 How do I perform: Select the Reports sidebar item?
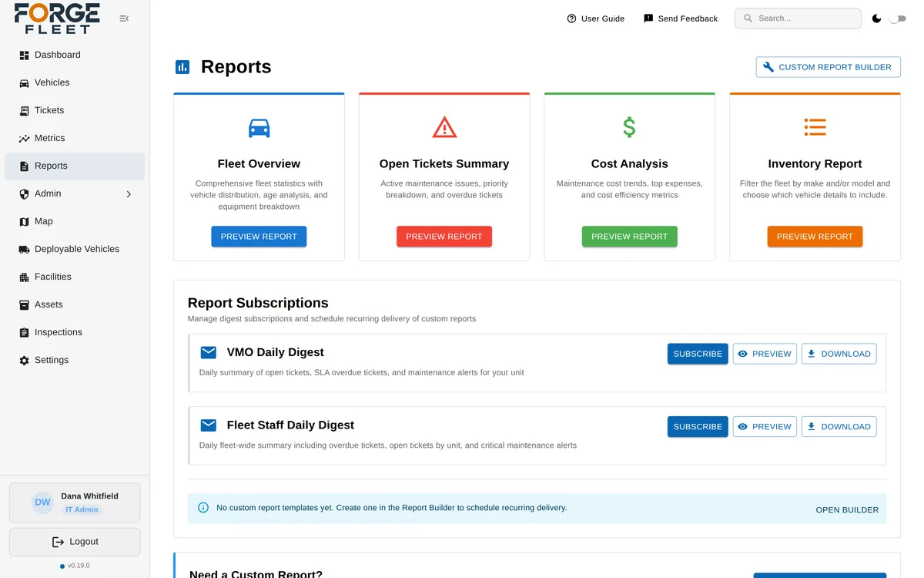pyautogui.click(x=75, y=166)
